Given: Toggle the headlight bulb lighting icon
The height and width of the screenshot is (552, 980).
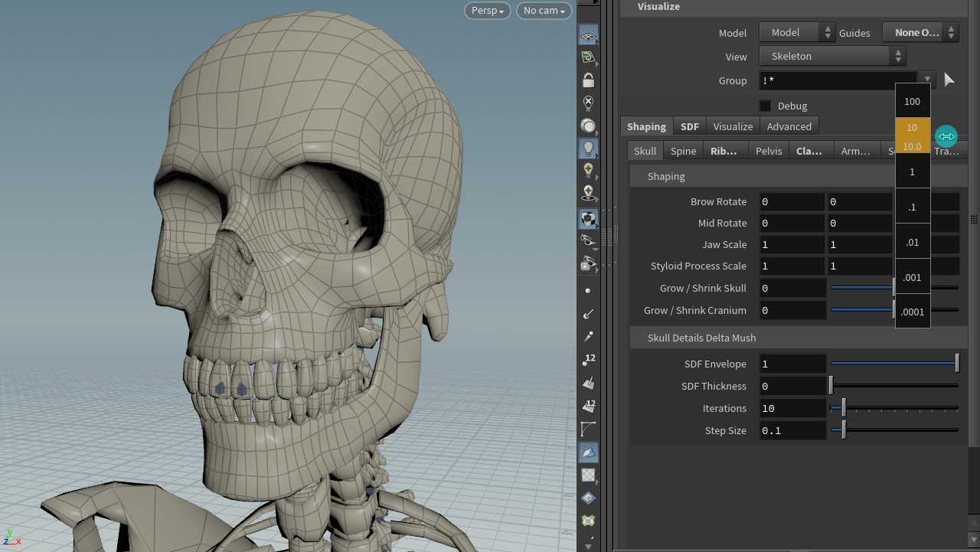Looking at the screenshot, I should coord(588,148).
